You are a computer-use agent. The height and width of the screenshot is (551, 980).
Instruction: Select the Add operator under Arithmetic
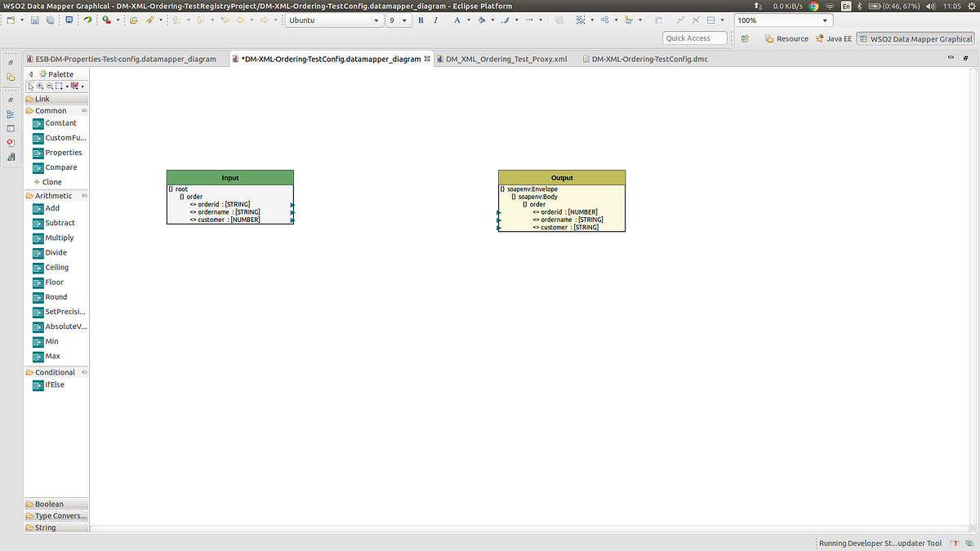47,208
